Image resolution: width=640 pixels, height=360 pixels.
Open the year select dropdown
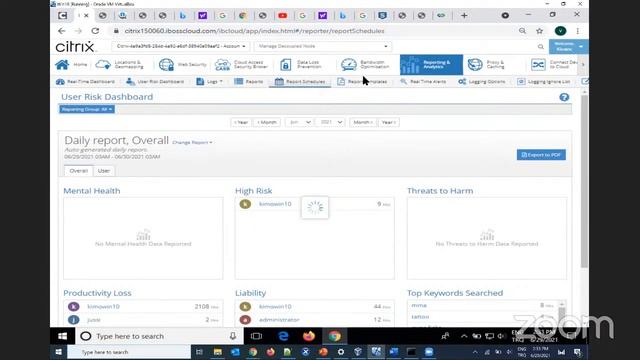330,122
